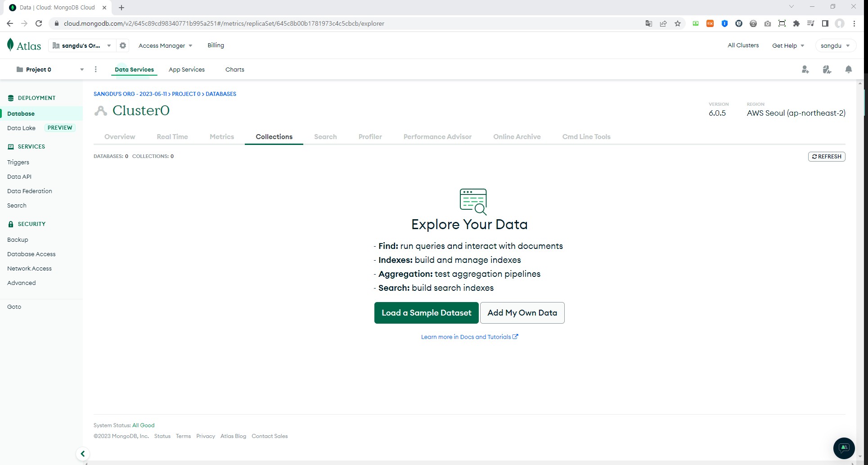
Task: Open the Billing link
Action: tap(216, 45)
